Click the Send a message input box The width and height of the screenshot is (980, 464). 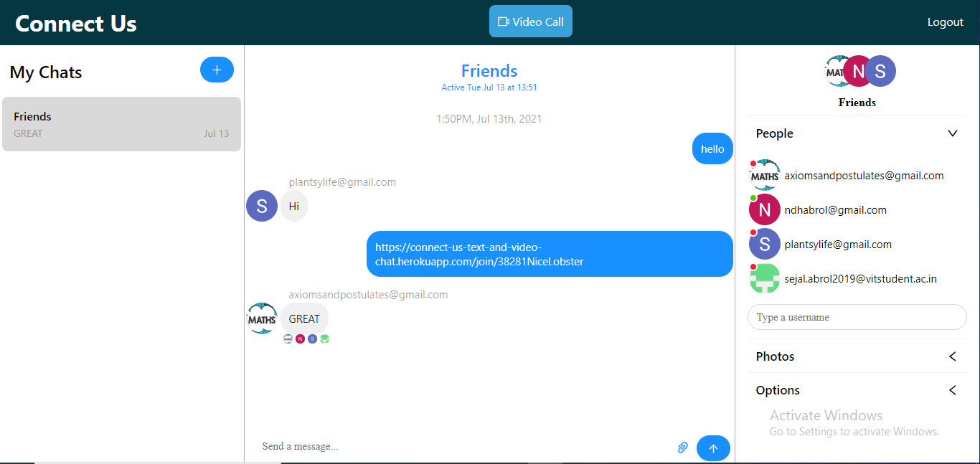pyautogui.click(x=463, y=446)
